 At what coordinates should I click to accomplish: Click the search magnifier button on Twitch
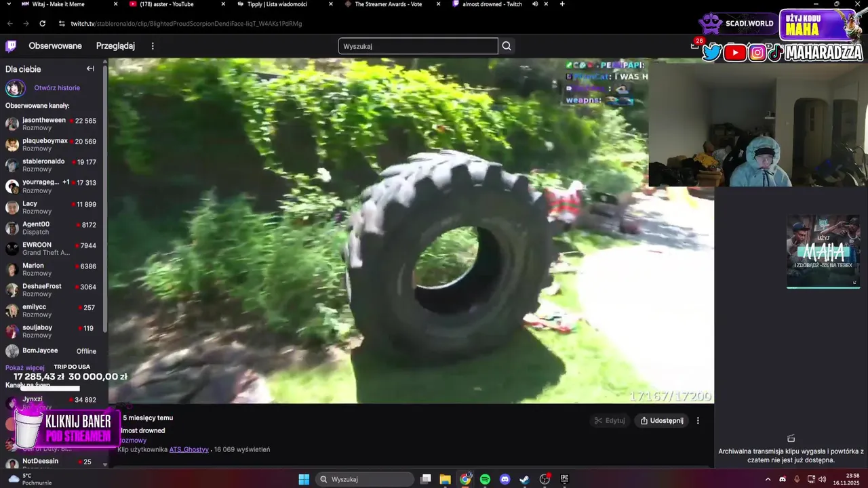click(507, 46)
